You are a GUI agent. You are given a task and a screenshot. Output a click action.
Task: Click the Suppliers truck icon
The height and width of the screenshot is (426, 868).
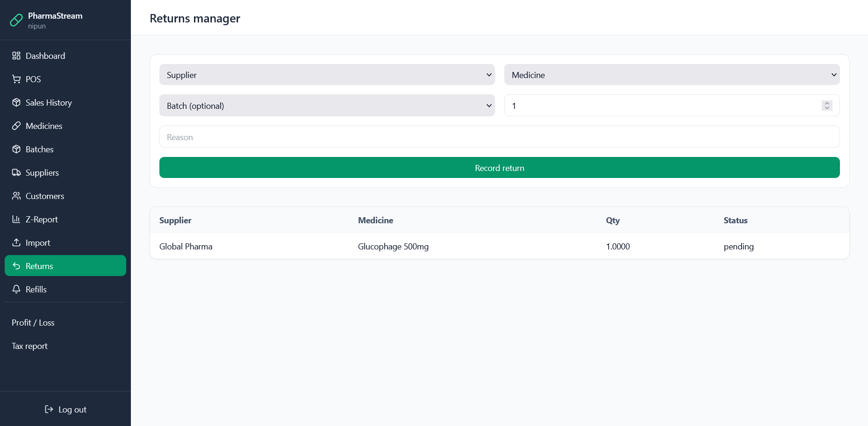coord(16,173)
